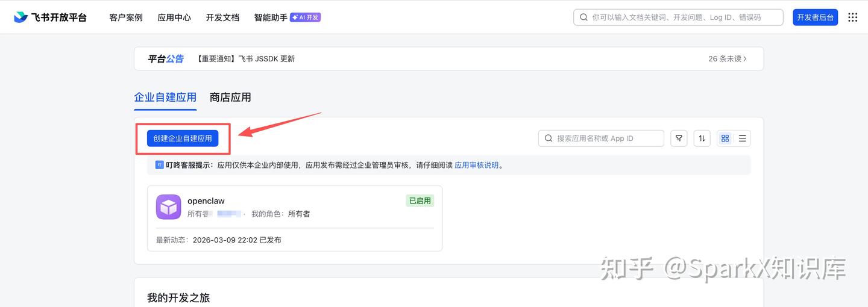Open the 应用审核说明 link

pos(476,165)
